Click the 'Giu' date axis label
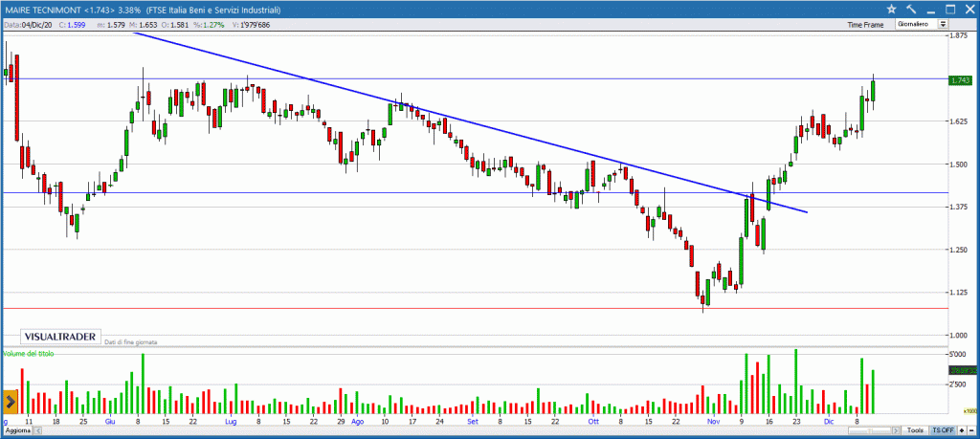This screenshot has height=439, width=980. (109, 422)
